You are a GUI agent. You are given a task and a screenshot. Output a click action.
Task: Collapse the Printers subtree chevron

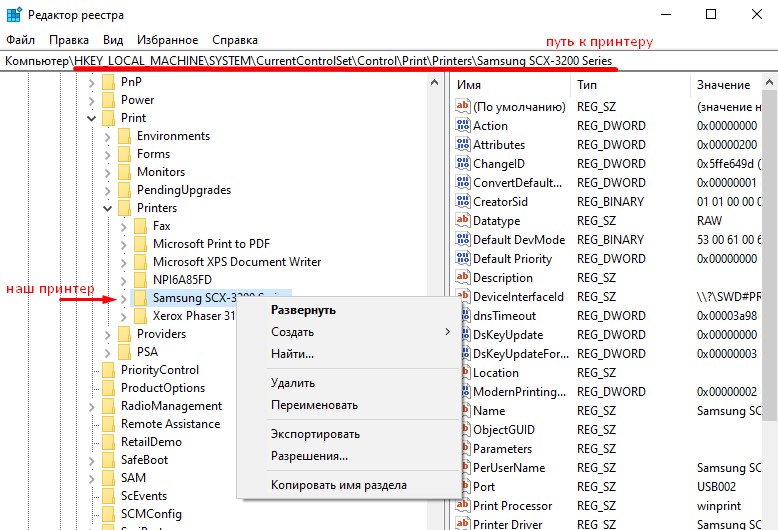click(x=108, y=208)
